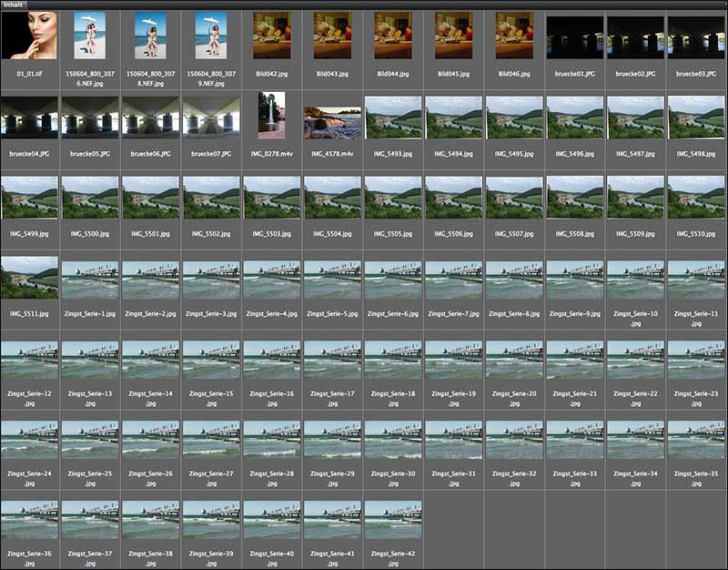Click the file name IMG_5502.jpg

pos(211,234)
